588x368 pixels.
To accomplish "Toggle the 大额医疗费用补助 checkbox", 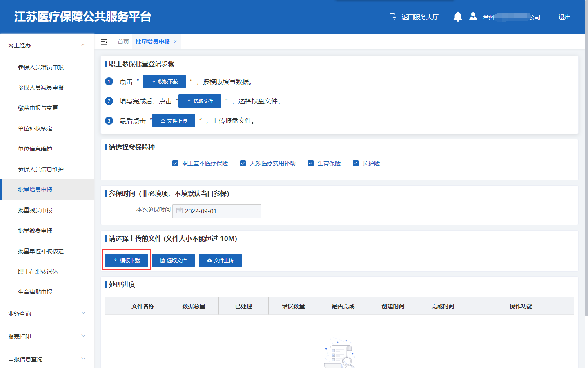I will point(243,163).
